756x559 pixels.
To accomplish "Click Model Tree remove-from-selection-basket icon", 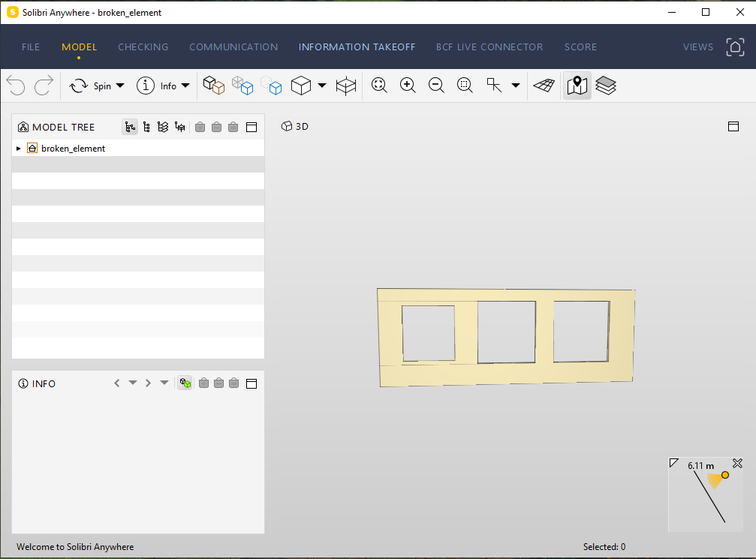I will point(216,128).
